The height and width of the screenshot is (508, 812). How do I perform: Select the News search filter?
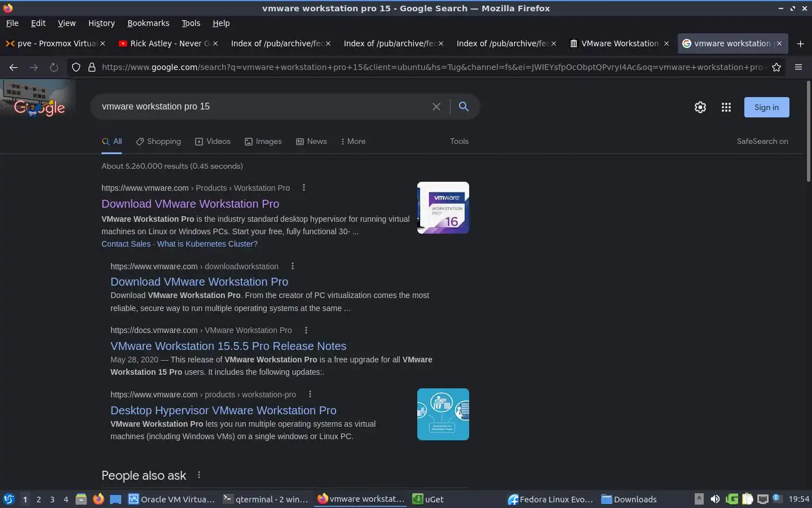click(311, 142)
